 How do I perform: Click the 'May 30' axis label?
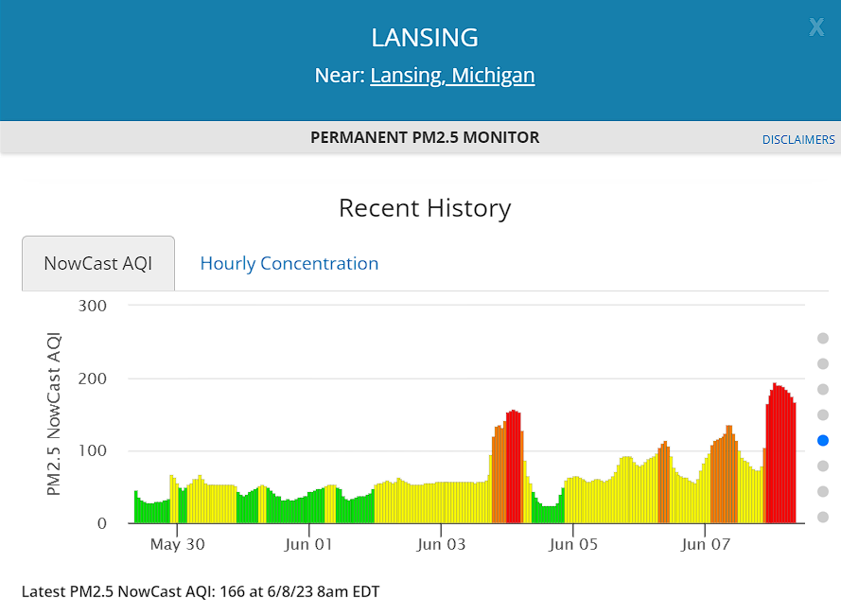pos(178,545)
